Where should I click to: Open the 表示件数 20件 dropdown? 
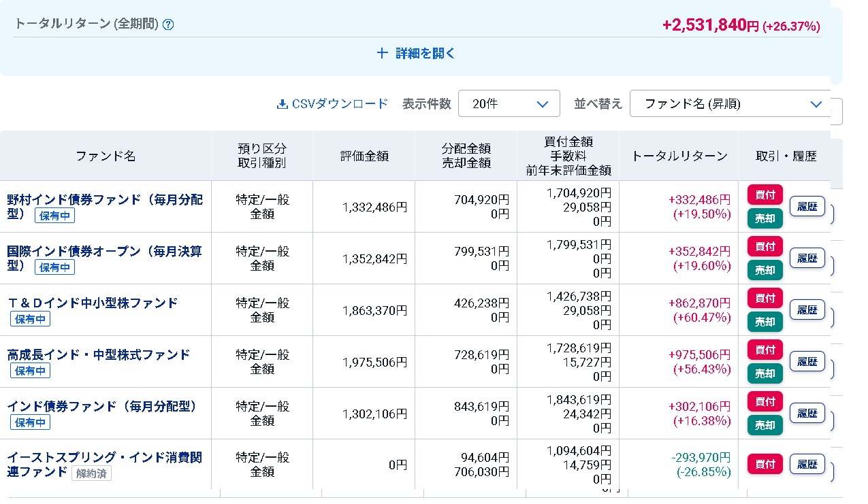click(509, 104)
